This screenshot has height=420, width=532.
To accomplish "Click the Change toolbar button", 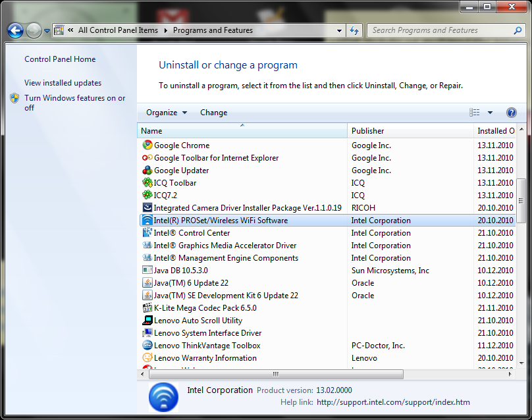I will (214, 113).
